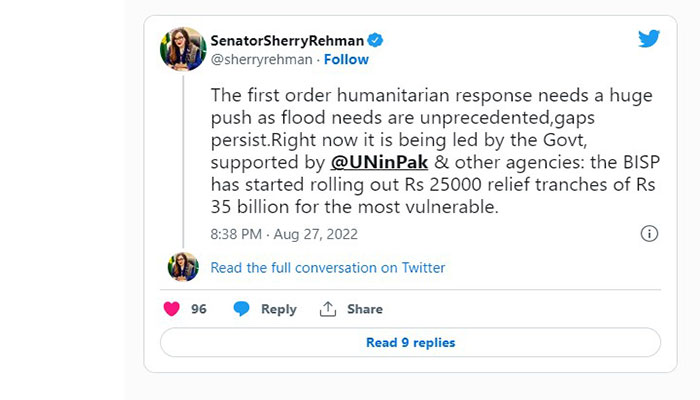Open Sherry Rehman's large profile avatar
Viewport: 700px width, 400px height.
pyautogui.click(x=183, y=49)
